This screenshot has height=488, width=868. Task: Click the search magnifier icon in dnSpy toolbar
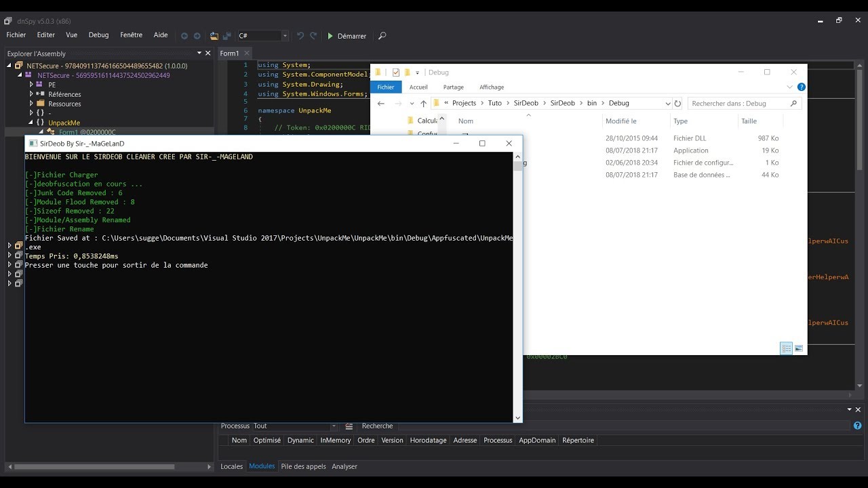click(x=382, y=36)
